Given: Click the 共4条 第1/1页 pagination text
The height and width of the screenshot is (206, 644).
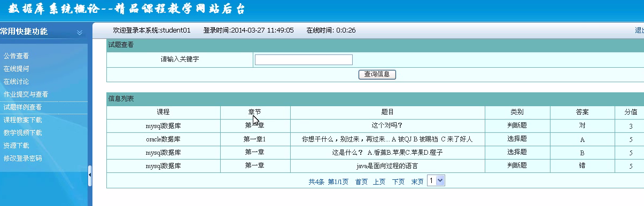Looking at the screenshot, I should click(329, 181).
